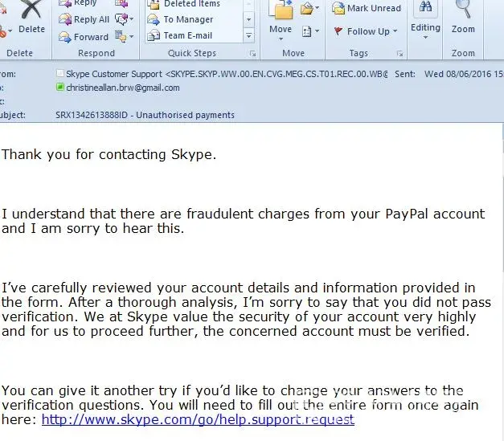The image size is (504, 441).
Task: Select the Deleted Items quick step
Action: pos(191,4)
